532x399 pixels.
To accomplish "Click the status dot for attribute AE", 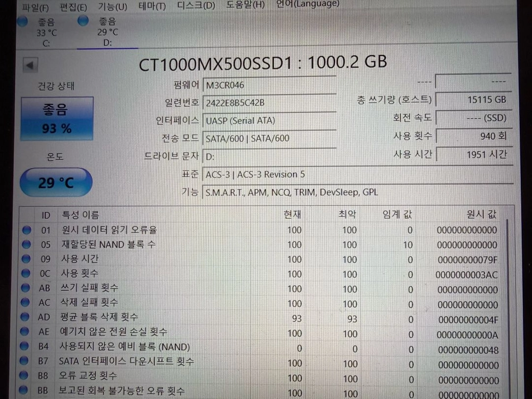I will pos(24,331).
